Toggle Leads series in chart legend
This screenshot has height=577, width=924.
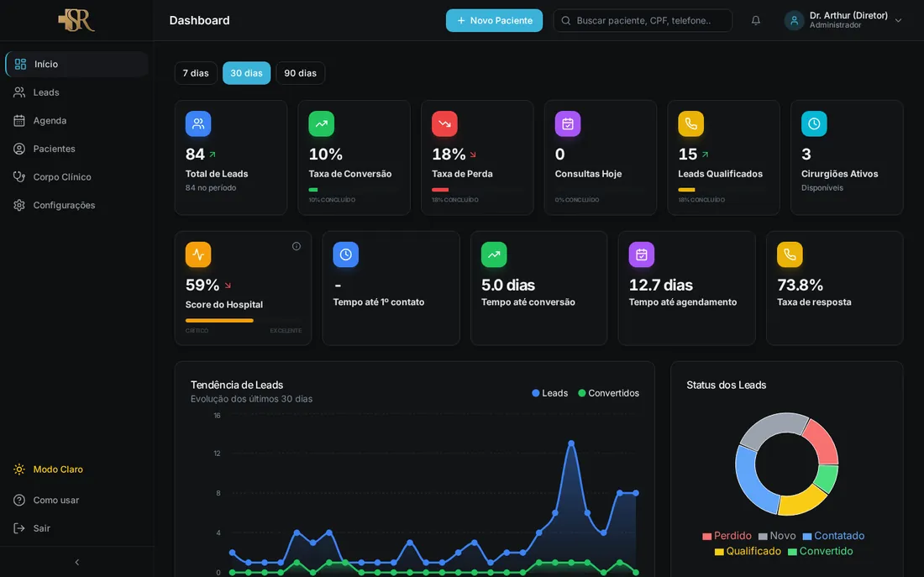[x=550, y=393]
